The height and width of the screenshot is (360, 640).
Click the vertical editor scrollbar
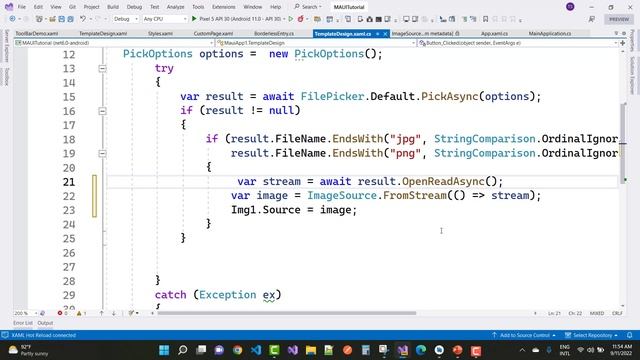coord(623,143)
